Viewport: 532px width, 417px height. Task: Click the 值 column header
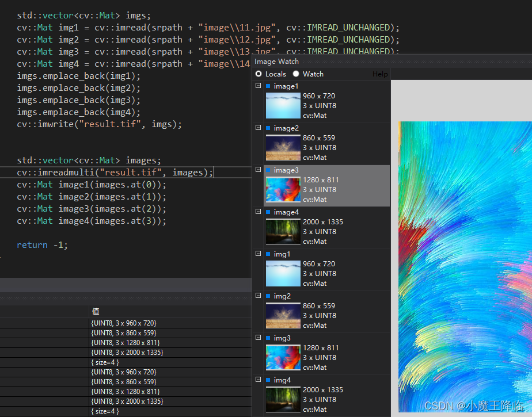96,311
